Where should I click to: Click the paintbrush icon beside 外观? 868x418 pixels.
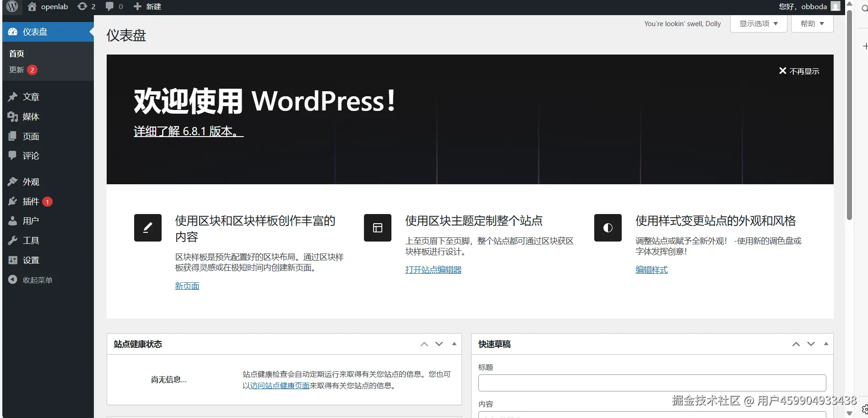(13, 181)
